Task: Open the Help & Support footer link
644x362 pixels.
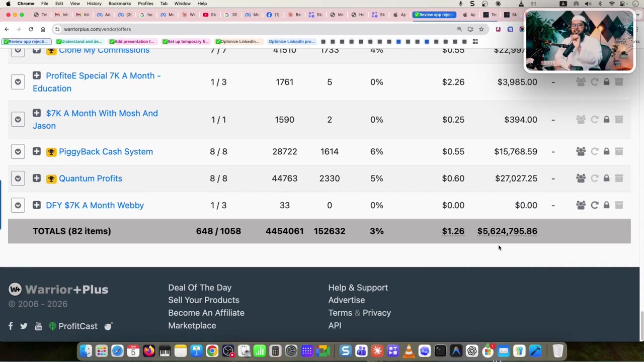Action: (358, 288)
